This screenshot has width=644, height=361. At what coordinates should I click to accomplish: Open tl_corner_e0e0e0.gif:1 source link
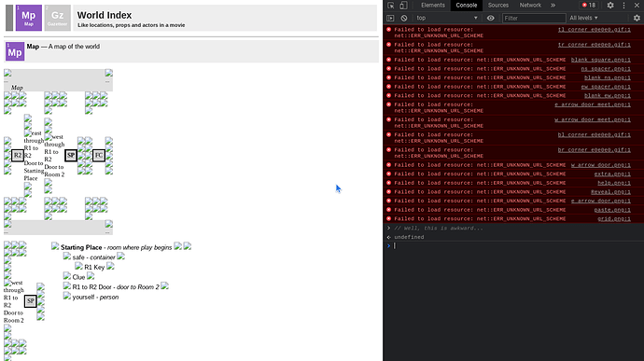pos(594,30)
